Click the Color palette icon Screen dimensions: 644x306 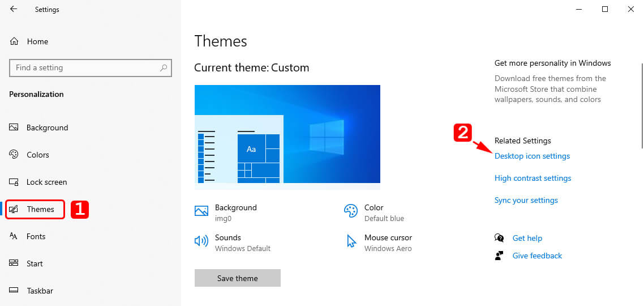(x=351, y=211)
